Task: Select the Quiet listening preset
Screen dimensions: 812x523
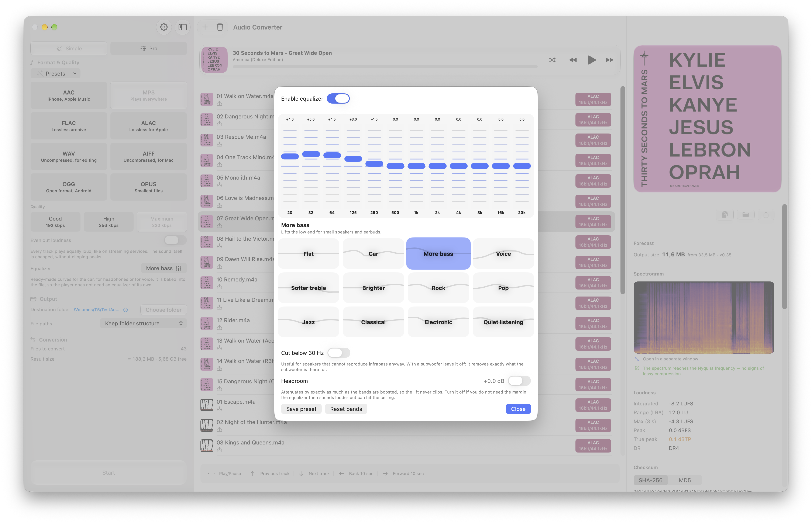Action: [503, 322]
